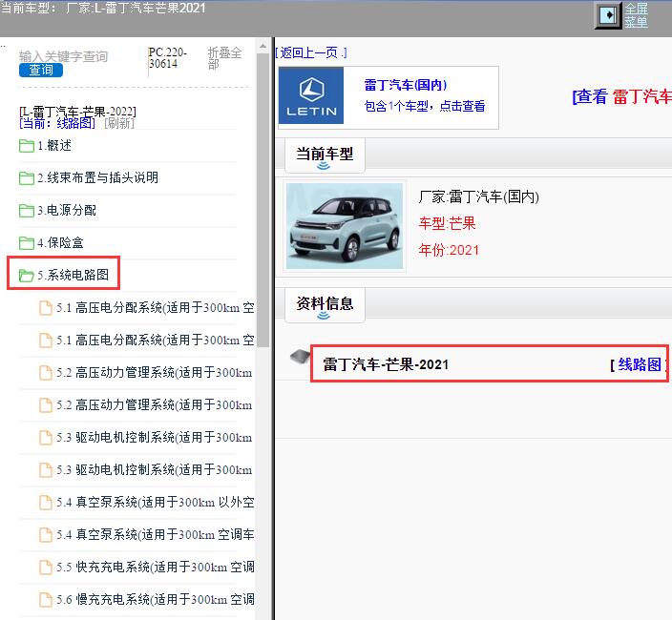Open 5.4 真空泵系统 空调车 document

coord(156,534)
